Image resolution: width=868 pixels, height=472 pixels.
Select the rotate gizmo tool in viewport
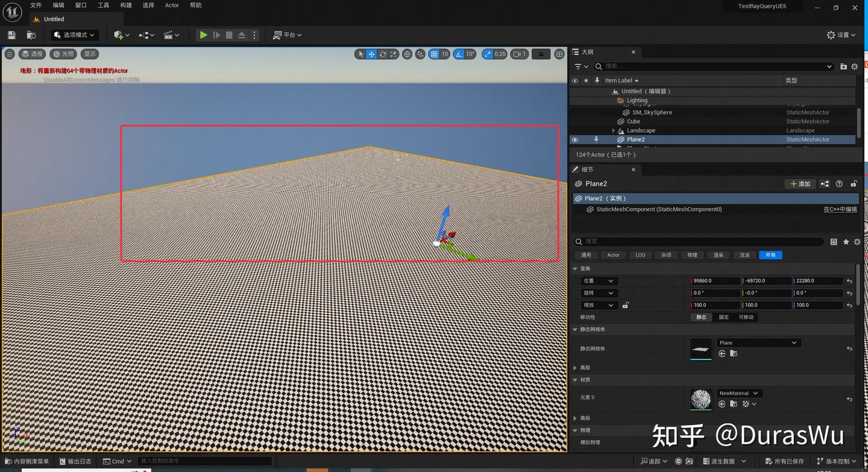click(383, 54)
